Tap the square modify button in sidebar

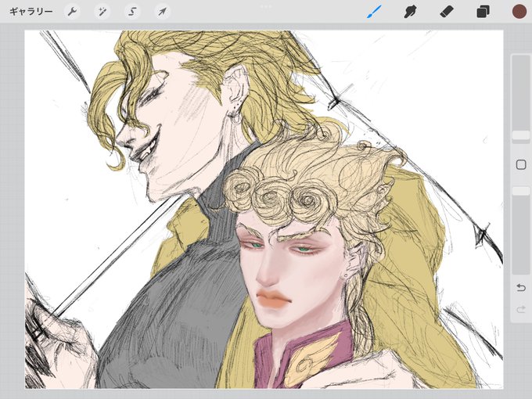[x=521, y=165]
